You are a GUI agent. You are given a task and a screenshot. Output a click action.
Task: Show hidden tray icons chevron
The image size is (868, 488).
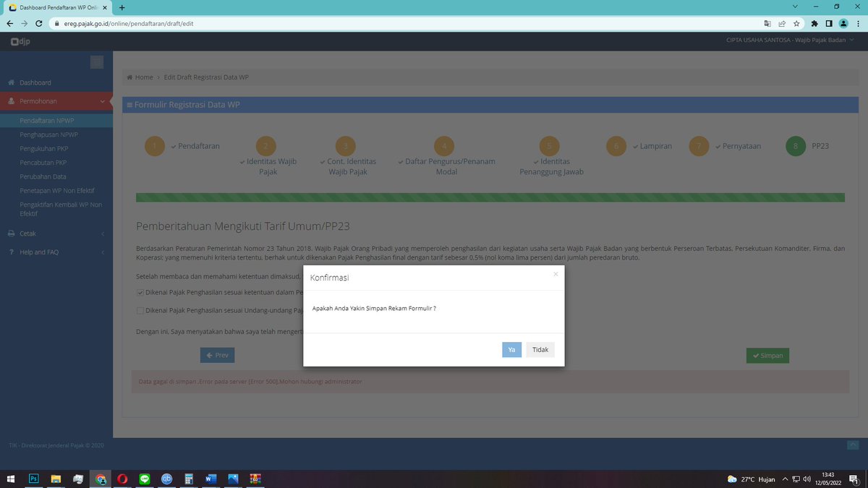pyautogui.click(x=785, y=479)
